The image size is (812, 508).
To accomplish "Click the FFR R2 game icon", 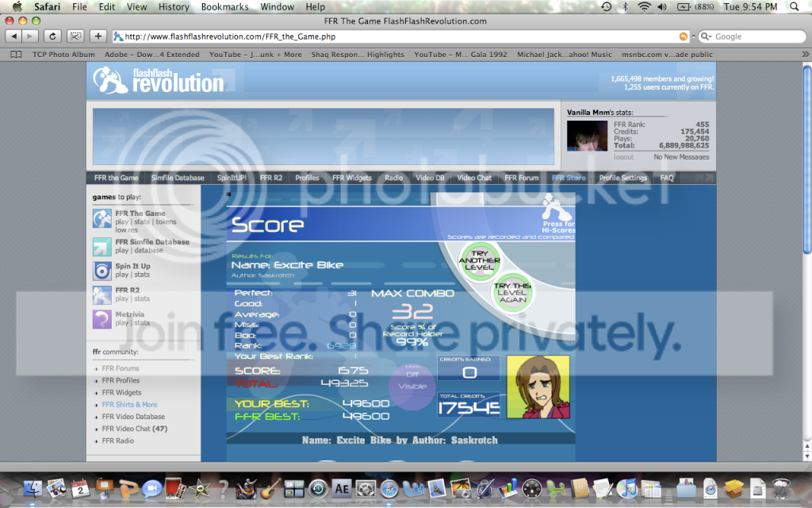I will 102,295.
